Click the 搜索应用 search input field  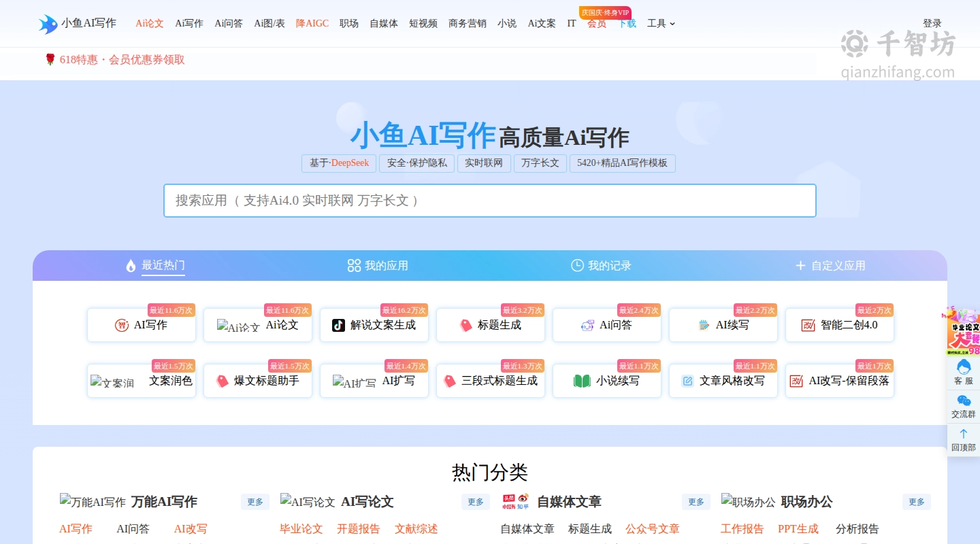(x=490, y=201)
